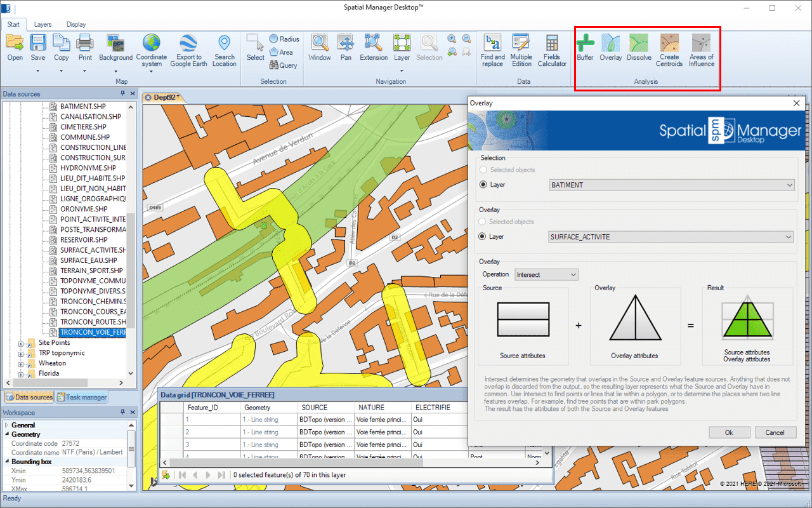
Task: Open the SURFACE_ACTIVITE overlay layer dropdown
Action: tap(671, 237)
